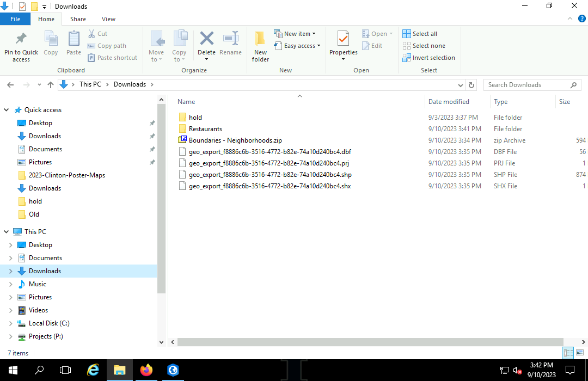Open Properties from the ribbon
This screenshot has height=381, width=588.
pyautogui.click(x=343, y=40)
